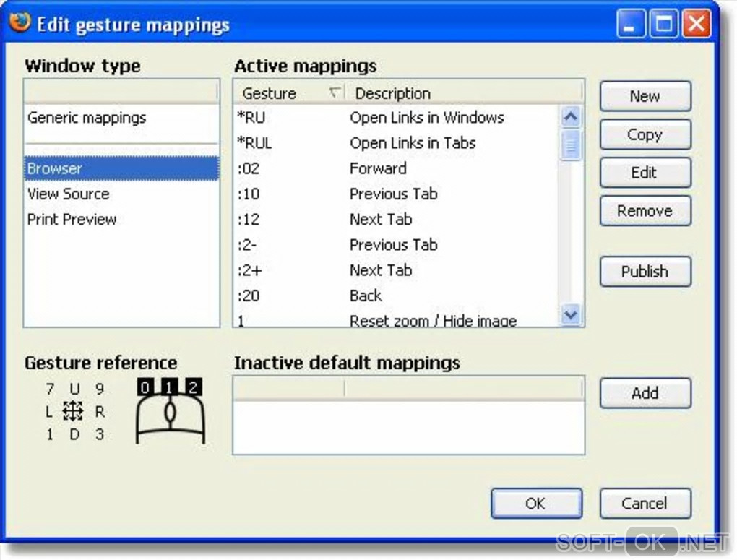Screen dimensions: 737x560
Task: Grab the Active mappings scrollbar thumb
Action: [x=571, y=145]
